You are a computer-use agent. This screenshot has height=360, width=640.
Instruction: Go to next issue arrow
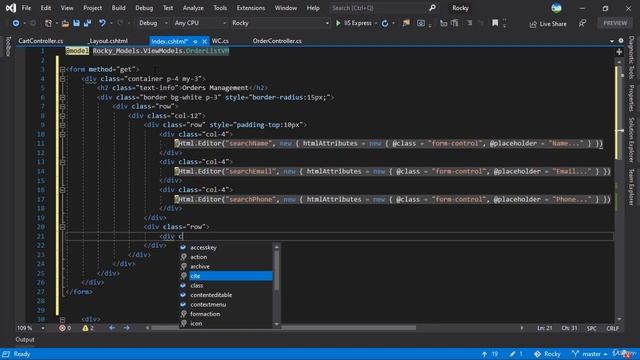point(127,328)
